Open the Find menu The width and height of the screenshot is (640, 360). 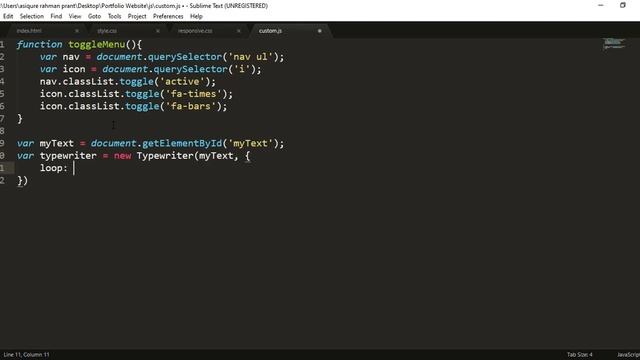[x=56, y=16]
